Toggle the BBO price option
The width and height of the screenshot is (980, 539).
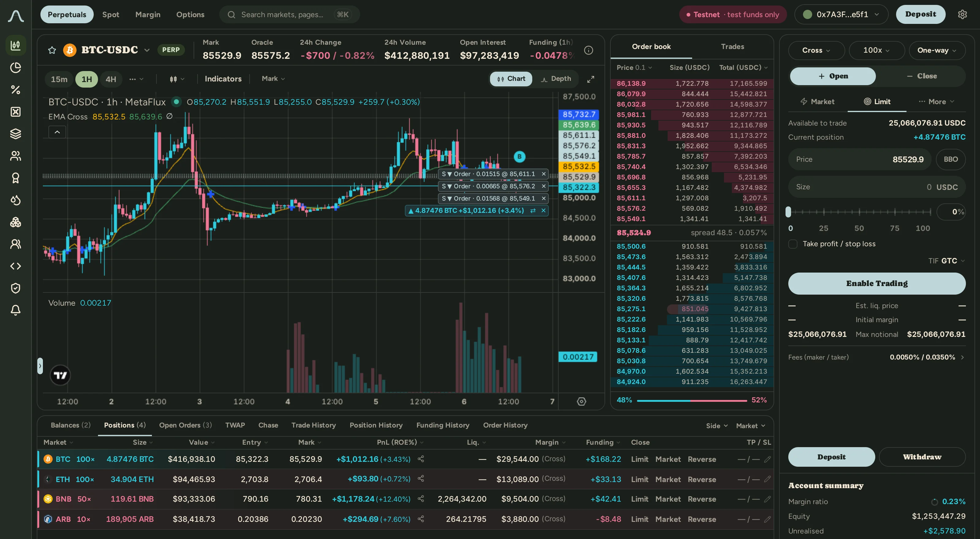coord(950,159)
